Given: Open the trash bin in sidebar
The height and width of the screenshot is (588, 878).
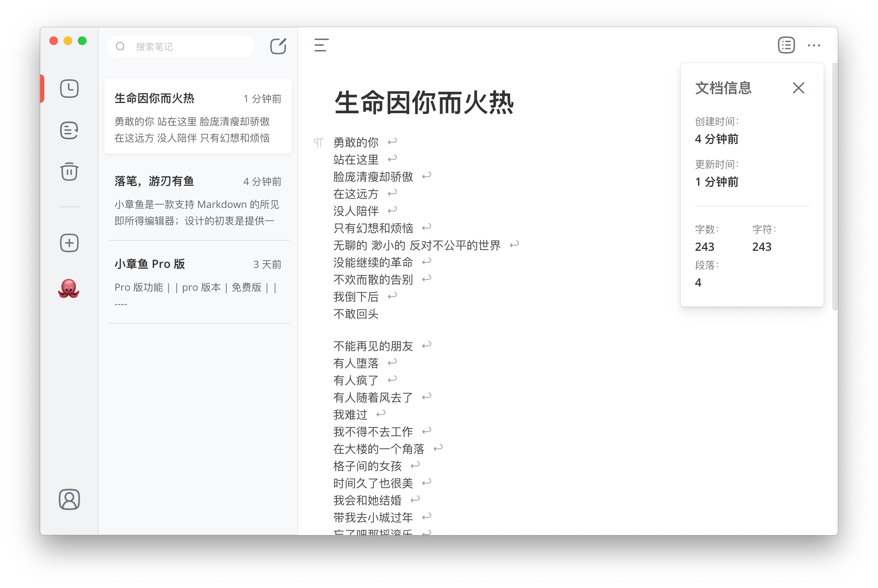Looking at the screenshot, I should 69,171.
